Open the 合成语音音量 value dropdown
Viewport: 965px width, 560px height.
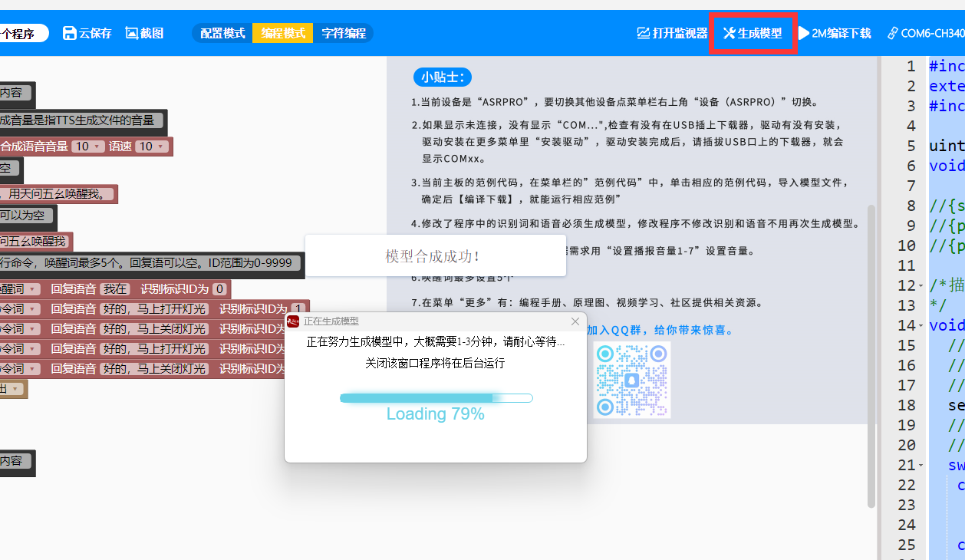tap(88, 147)
